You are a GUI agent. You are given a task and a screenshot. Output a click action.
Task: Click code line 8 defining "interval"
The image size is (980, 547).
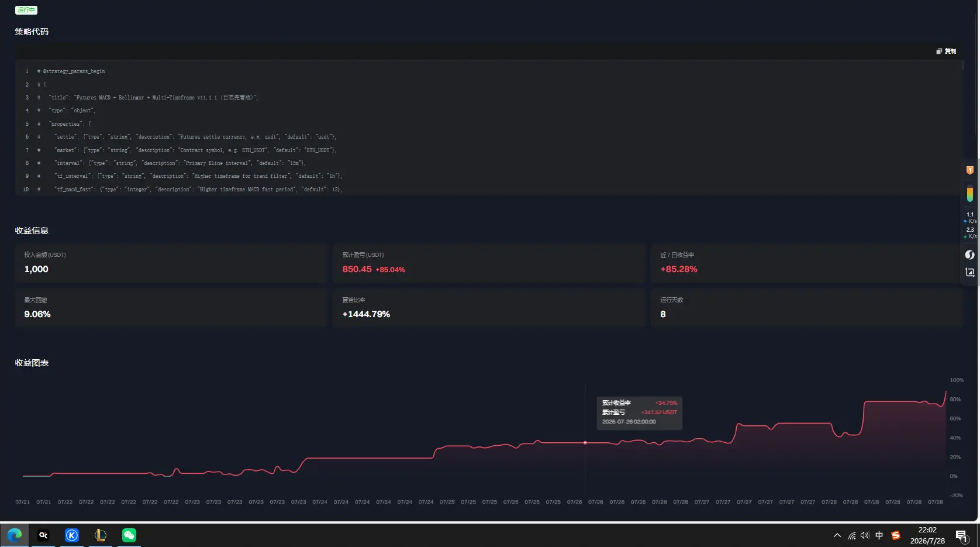(x=171, y=163)
